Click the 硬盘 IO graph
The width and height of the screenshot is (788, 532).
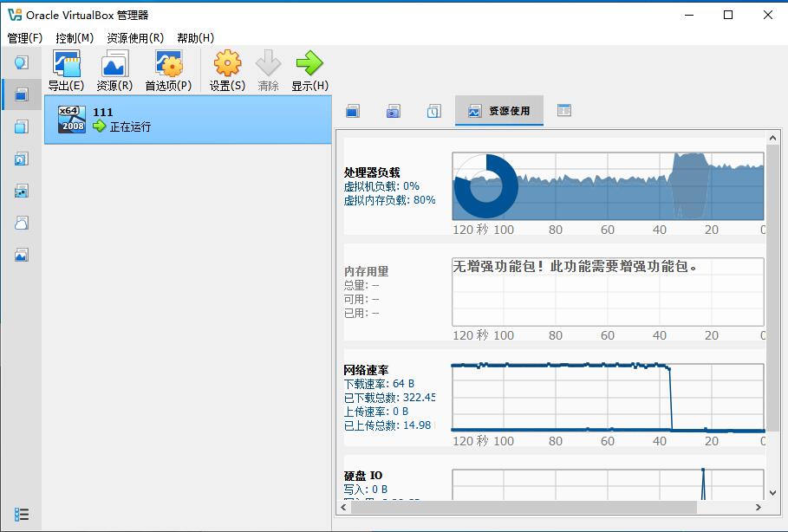click(608, 484)
